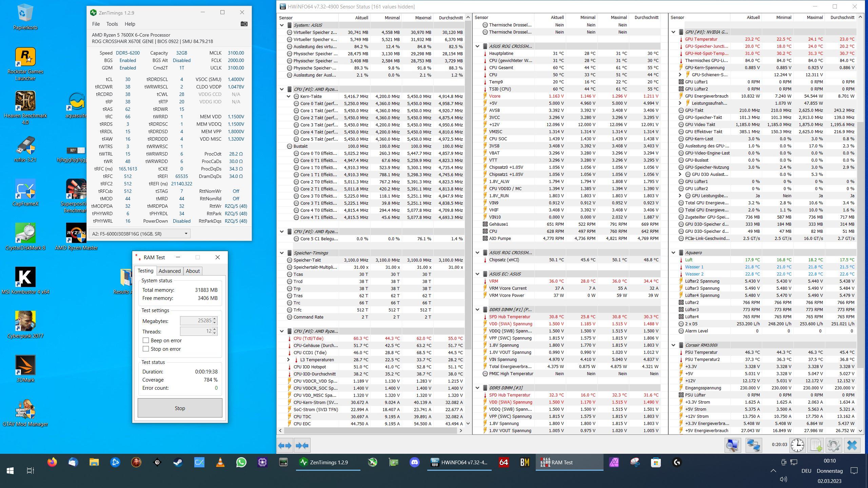Enable Beep on error checkbox
Image resolution: width=868 pixels, height=488 pixels.
[x=146, y=340]
